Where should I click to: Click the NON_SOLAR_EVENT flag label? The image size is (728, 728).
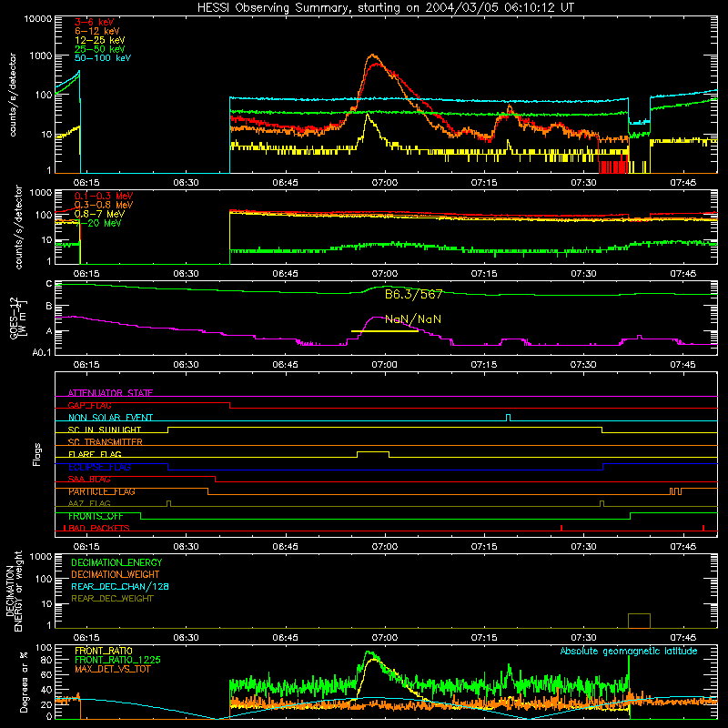[110, 418]
